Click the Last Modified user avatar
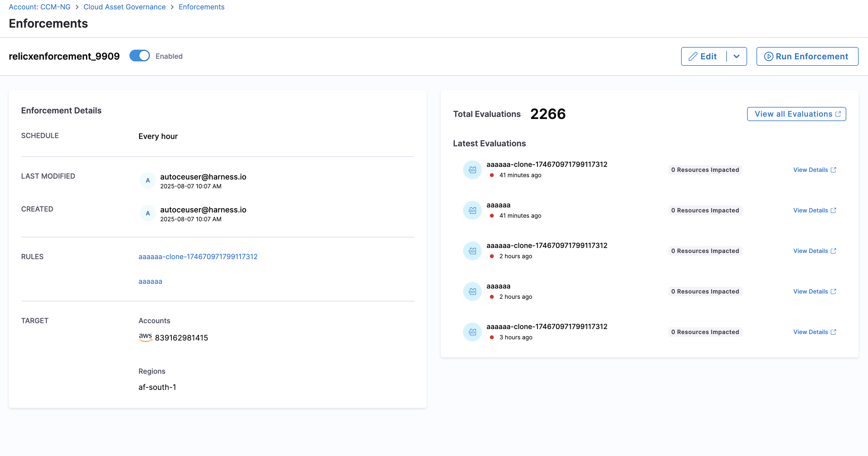The height and width of the screenshot is (456, 868). click(148, 180)
